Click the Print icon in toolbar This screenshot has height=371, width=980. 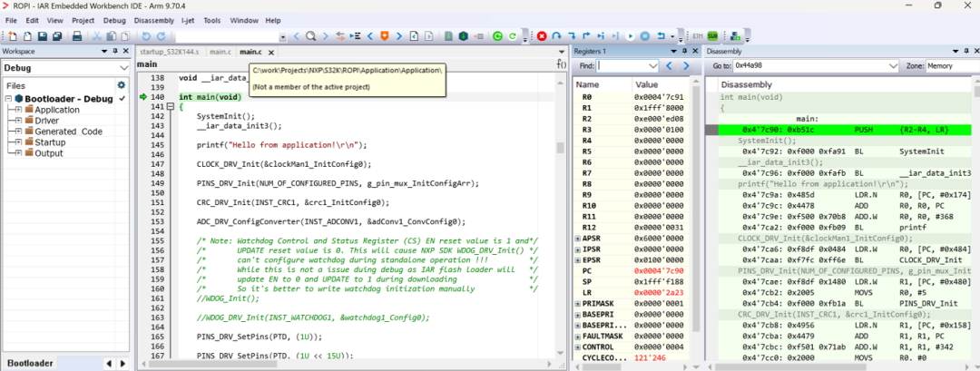[76, 36]
